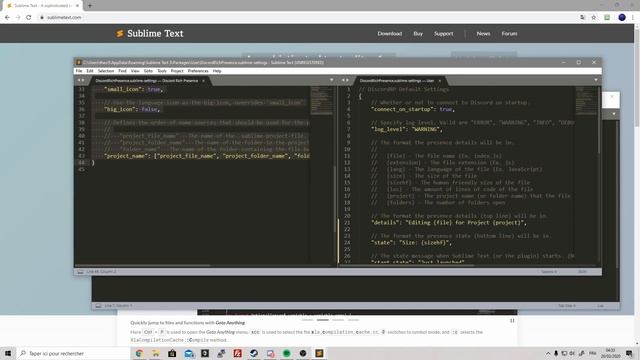640x360 pixels.
Task: Reload the browser page
Action: click(29, 18)
